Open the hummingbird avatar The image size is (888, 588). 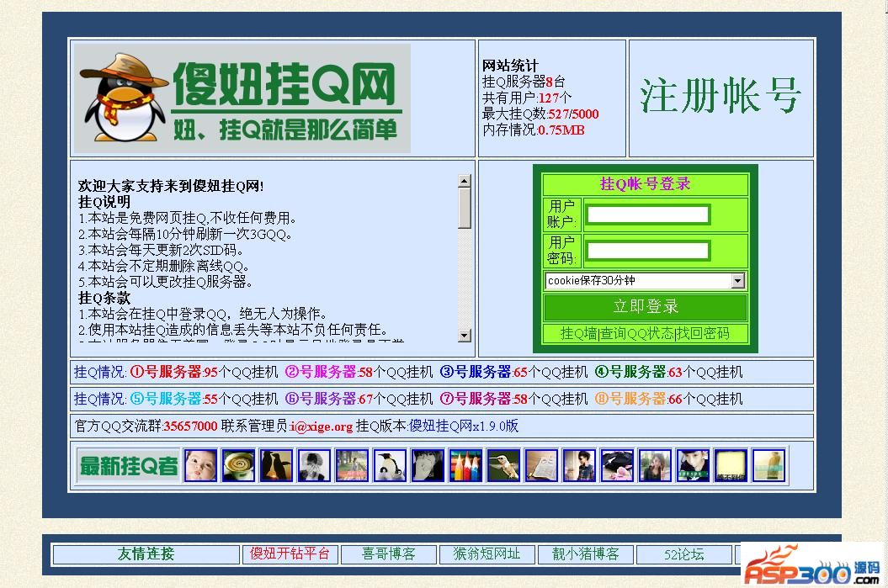point(503,466)
